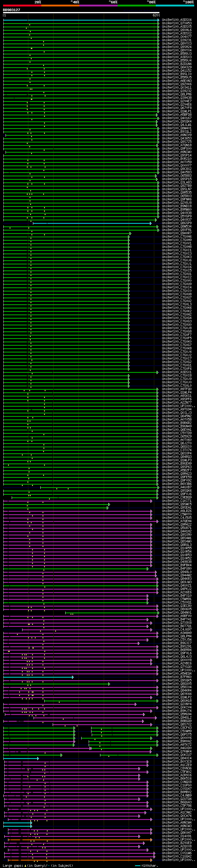The height and width of the screenshot is (868, 197).
Task: Select the UniRef100_B5M9J3 label
Action: point(177,54)
